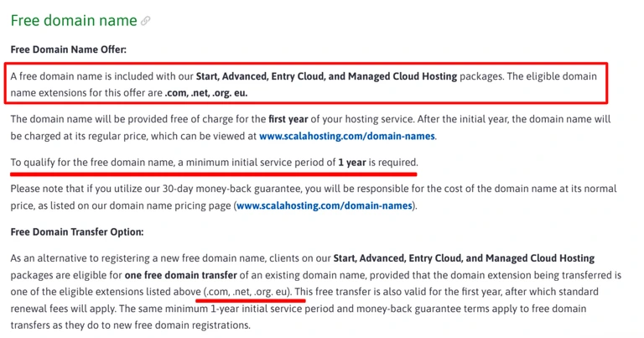Click bold Managed Cloud Hosting in the transfer paragraph
This screenshot has height=338, width=644.
tap(540, 258)
